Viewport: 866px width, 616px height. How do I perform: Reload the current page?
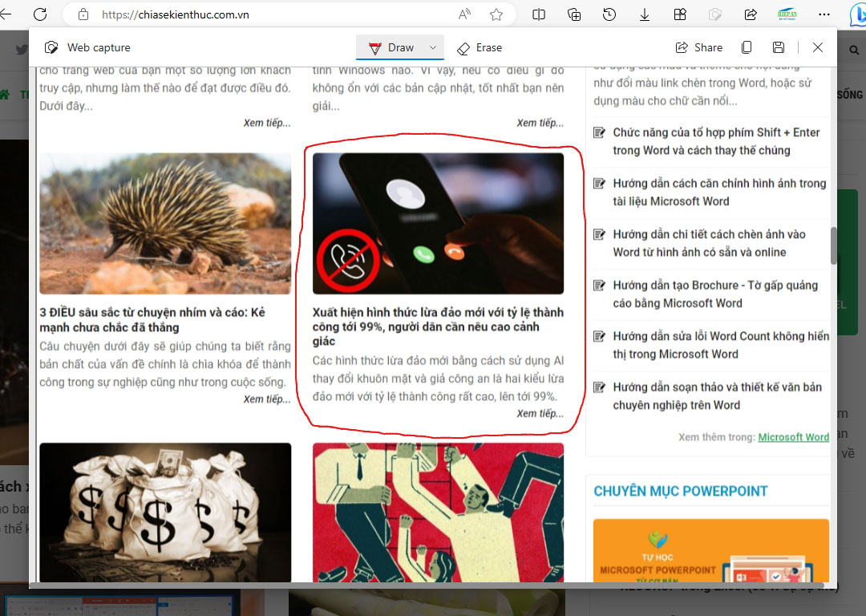point(38,14)
